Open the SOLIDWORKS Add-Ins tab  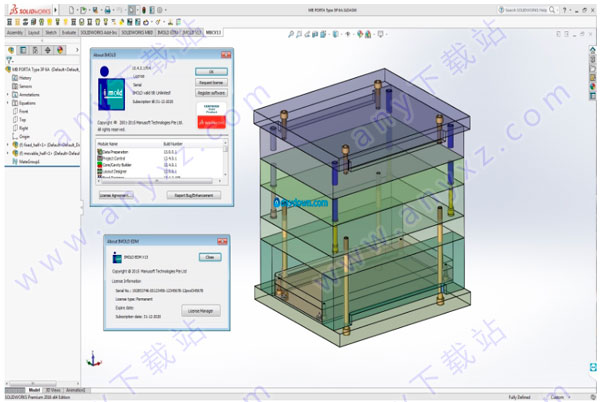[x=99, y=33]
